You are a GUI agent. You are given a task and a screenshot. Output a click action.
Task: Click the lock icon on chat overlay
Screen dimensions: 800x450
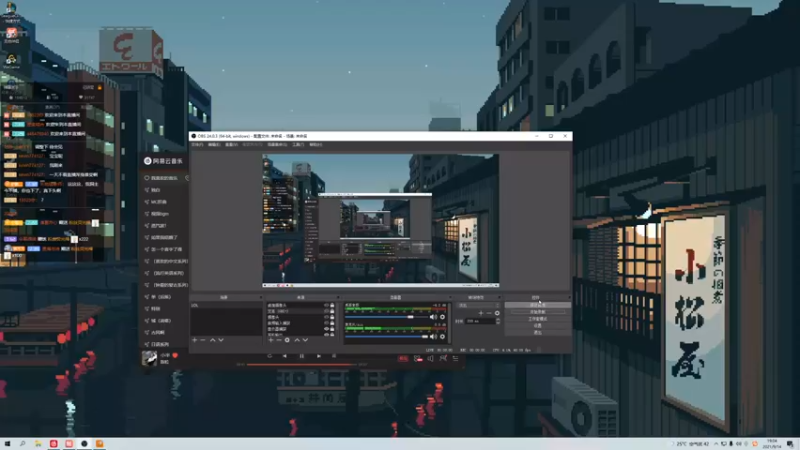tap(99, 88)
